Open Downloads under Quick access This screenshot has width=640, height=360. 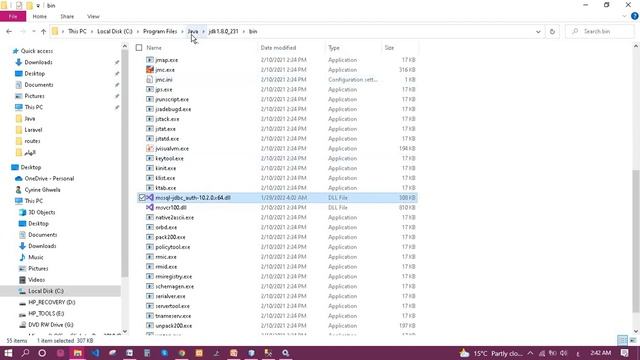[x=38, y=62]
